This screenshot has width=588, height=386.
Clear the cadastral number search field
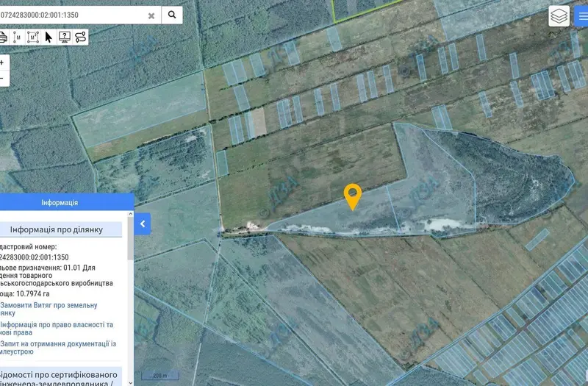pyautogui.click(x=151, y=15)
